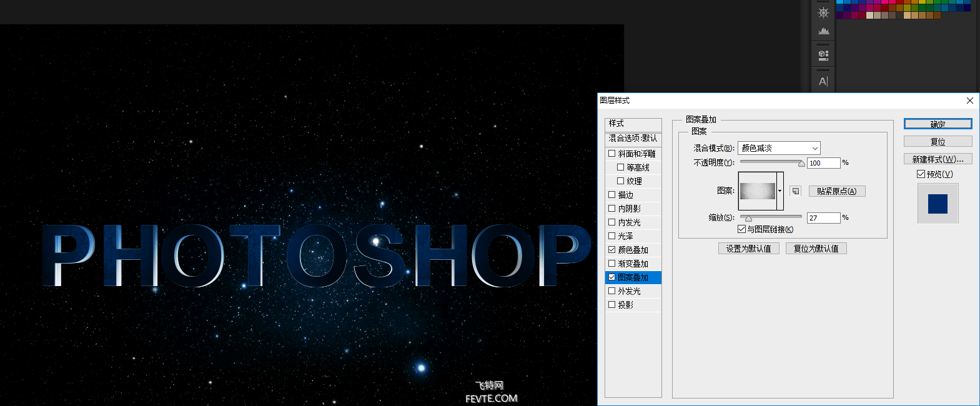Toggle the 预览 preview checkbox

tap(921, 174)
